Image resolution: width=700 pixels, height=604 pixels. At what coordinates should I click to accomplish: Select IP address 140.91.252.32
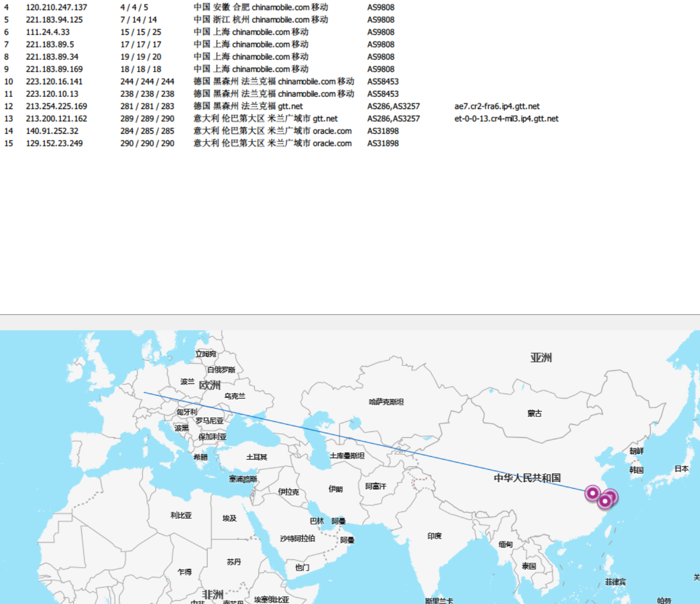point(52,131)
